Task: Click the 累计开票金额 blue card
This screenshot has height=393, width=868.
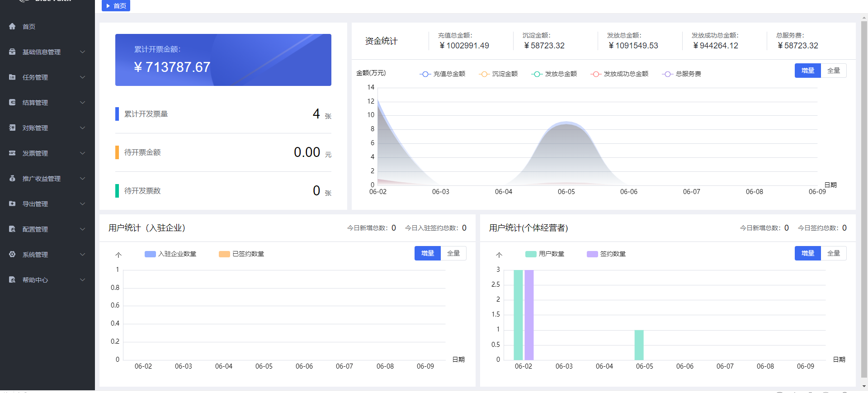Action: 223,60
